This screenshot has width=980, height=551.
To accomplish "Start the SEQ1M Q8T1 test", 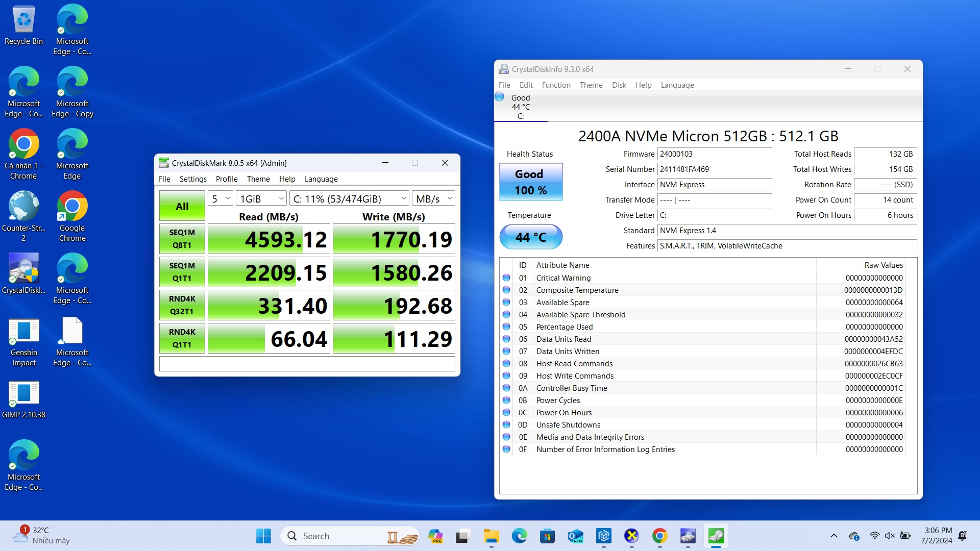I will (182, 239).
